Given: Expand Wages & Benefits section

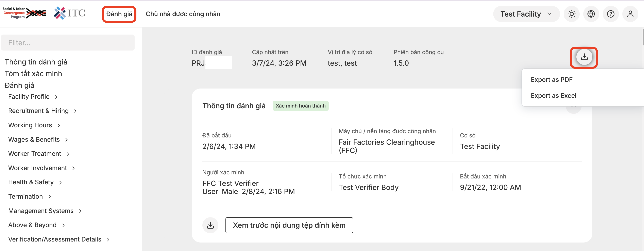Looking at the screenshot, I should click(x=38, y=139).
